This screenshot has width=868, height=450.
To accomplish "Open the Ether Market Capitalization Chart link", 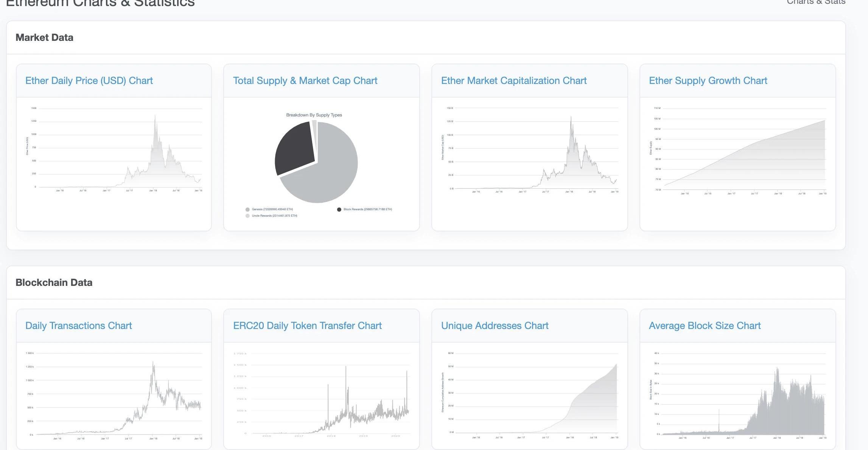I will [x=513, y=81].
